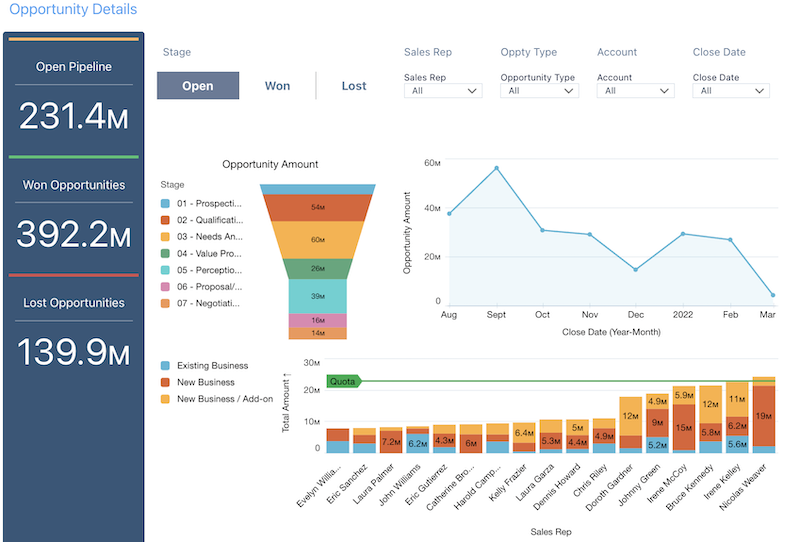Screen dimensions: 800x542
Task: Open the Account filter dropdown
Action: coord(636,91)
